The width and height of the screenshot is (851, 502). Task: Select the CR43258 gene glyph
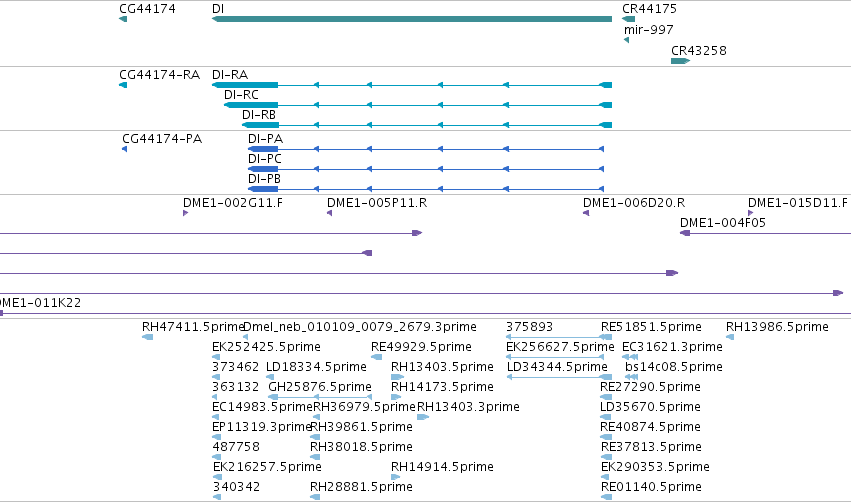[681, 61]
